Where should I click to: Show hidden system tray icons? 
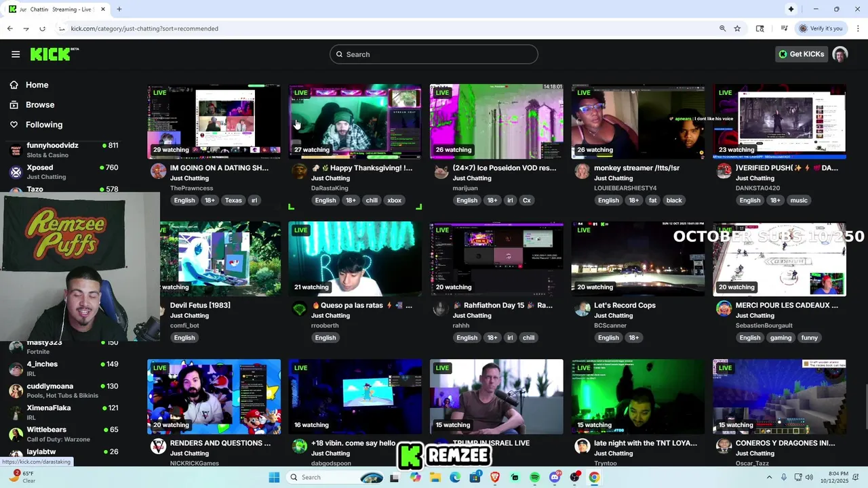(769, 477)
